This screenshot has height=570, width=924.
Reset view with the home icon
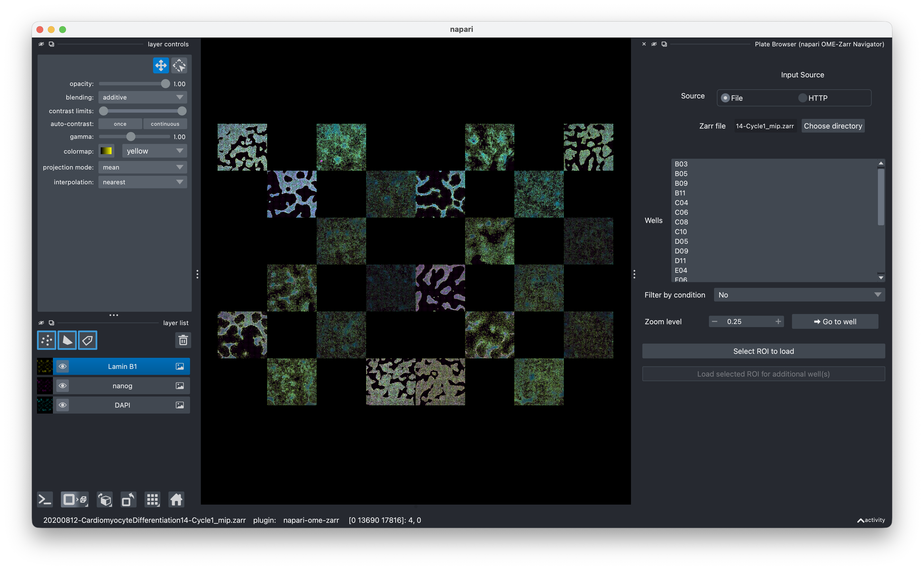176,500
